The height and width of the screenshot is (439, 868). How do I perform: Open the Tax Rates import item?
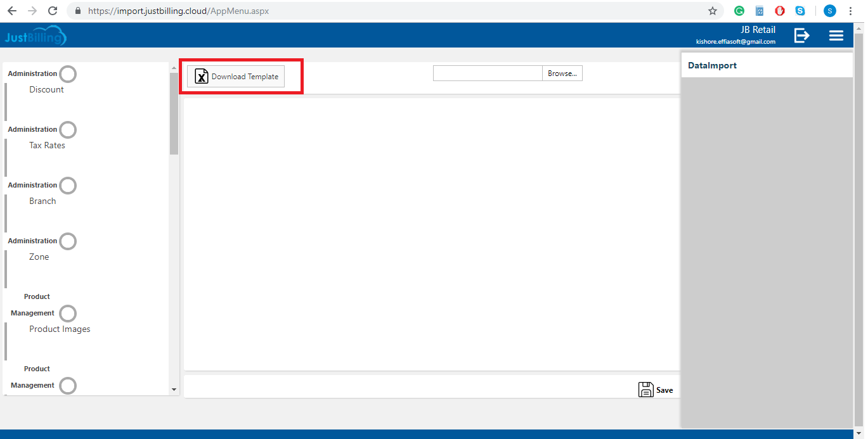coord(47,146)
